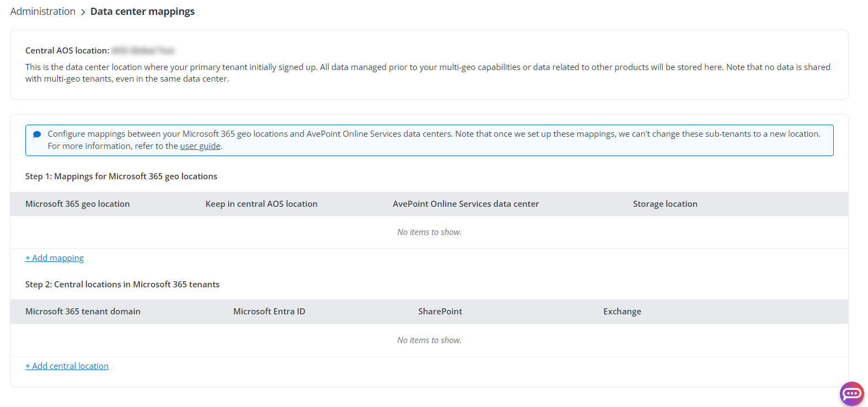868x407 pixels.
Task: Select the Microsoft 365 tenant domain header
Action: coord(83,312)
